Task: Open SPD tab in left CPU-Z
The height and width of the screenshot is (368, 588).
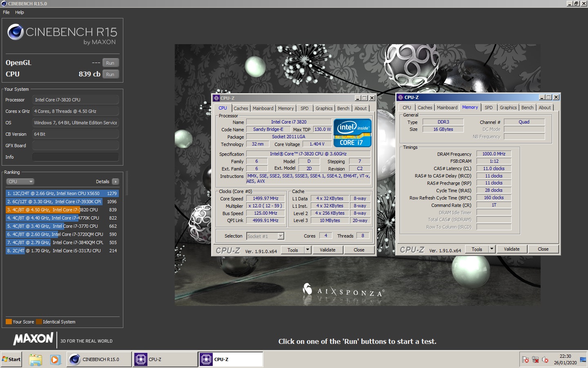Action: pyautogui.click(x=305, y=108)
